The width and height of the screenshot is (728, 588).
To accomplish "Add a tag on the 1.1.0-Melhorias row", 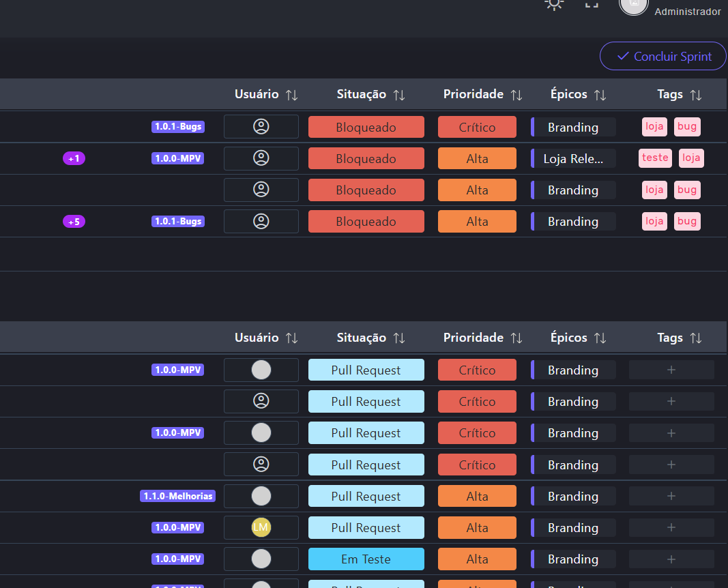I will click(x=671, y=496).
